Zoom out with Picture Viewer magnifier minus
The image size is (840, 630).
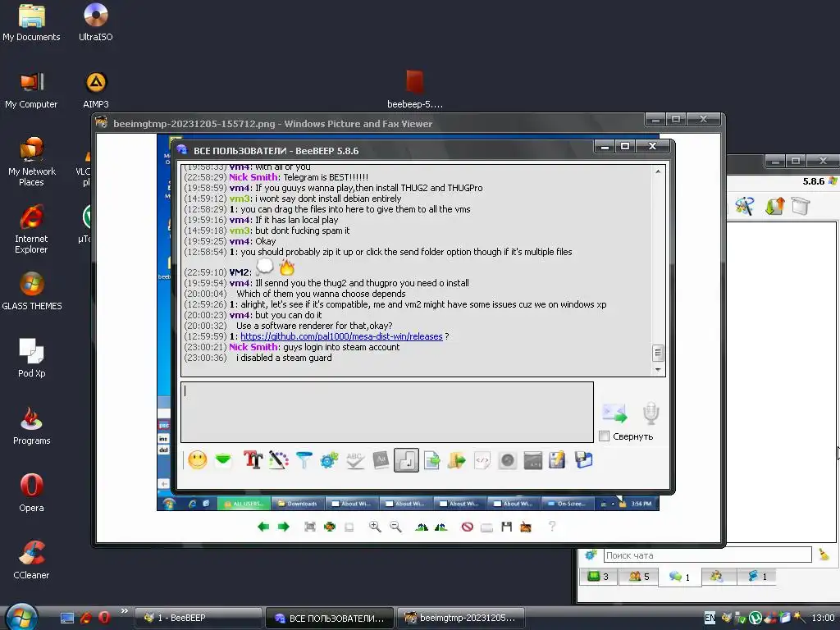pos(395,527)
